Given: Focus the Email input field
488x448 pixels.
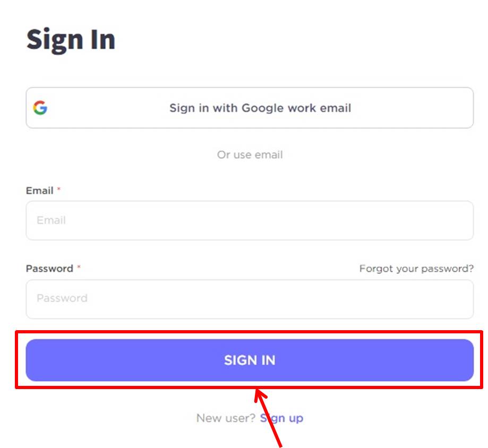Looking at the screenshot, I should (x=250, y=220).
